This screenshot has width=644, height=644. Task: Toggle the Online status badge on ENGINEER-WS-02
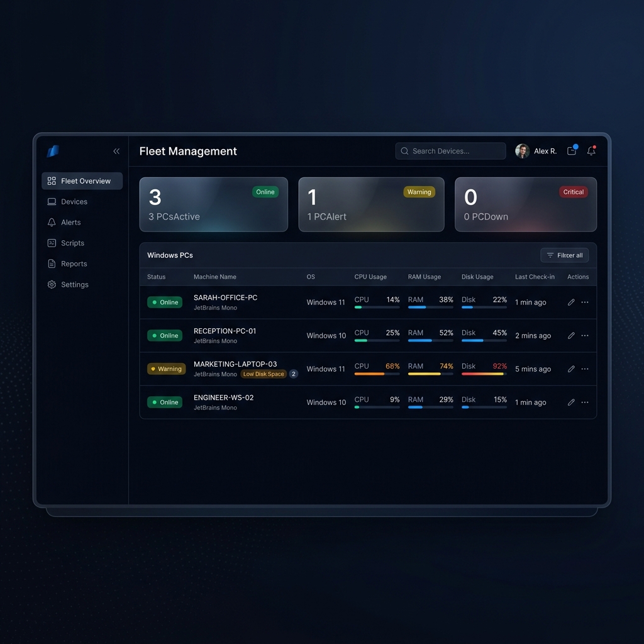(x=165, y=402)
